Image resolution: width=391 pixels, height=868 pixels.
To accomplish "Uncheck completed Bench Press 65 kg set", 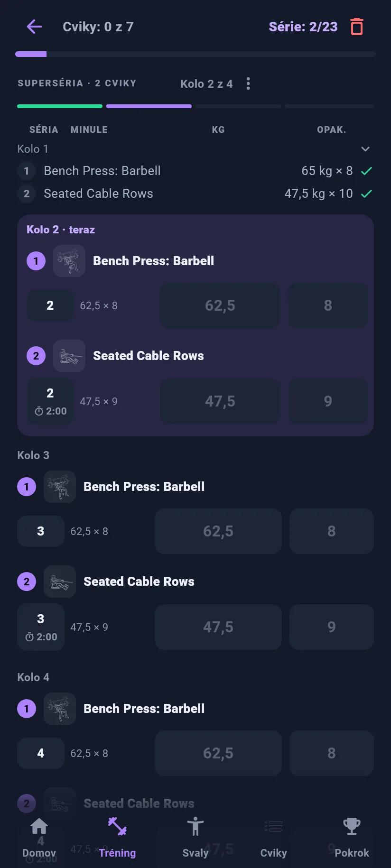I will (366, 171).
